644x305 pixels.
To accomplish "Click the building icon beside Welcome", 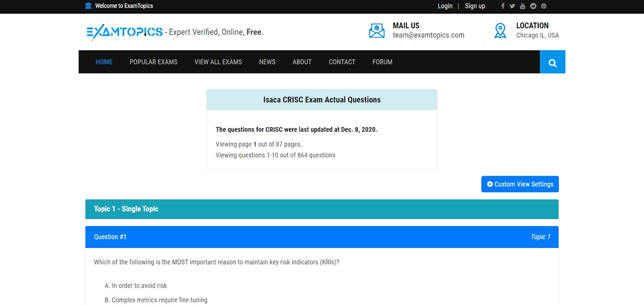I will coord(89,6).
